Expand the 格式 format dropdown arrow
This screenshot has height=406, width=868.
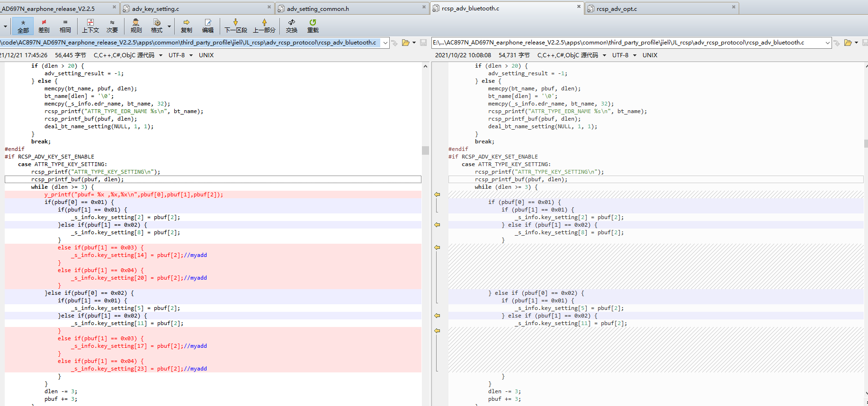point(169,26)
